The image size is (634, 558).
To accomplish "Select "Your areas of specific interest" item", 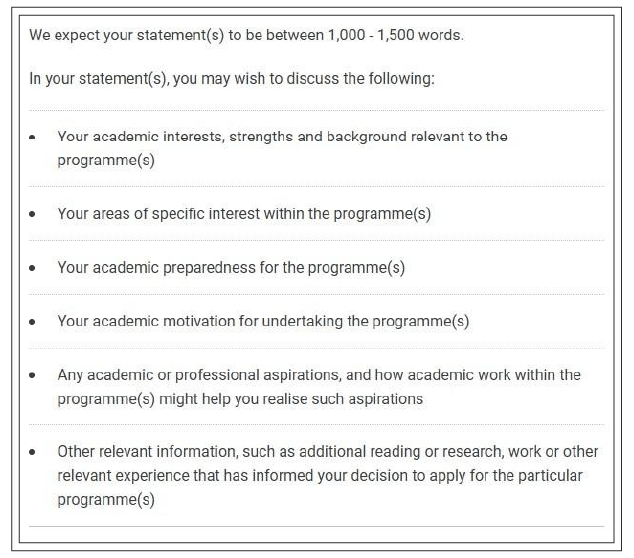I will click(244, 214).
